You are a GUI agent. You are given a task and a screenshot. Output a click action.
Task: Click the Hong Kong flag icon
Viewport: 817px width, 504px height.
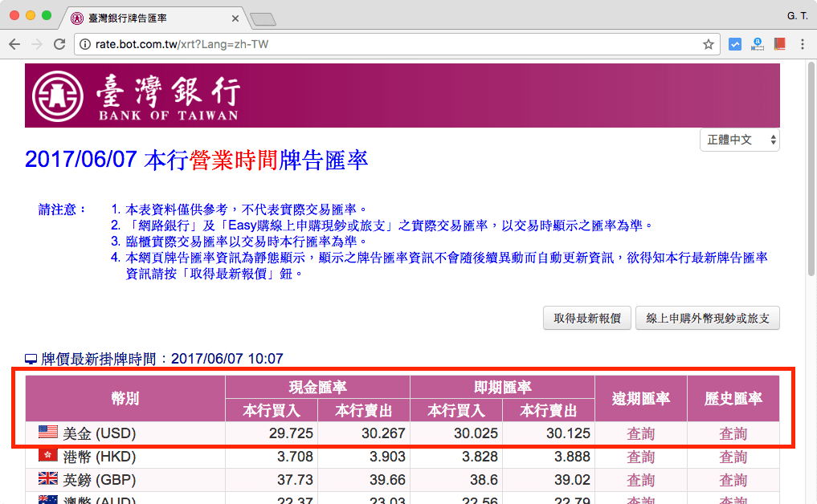47,456
